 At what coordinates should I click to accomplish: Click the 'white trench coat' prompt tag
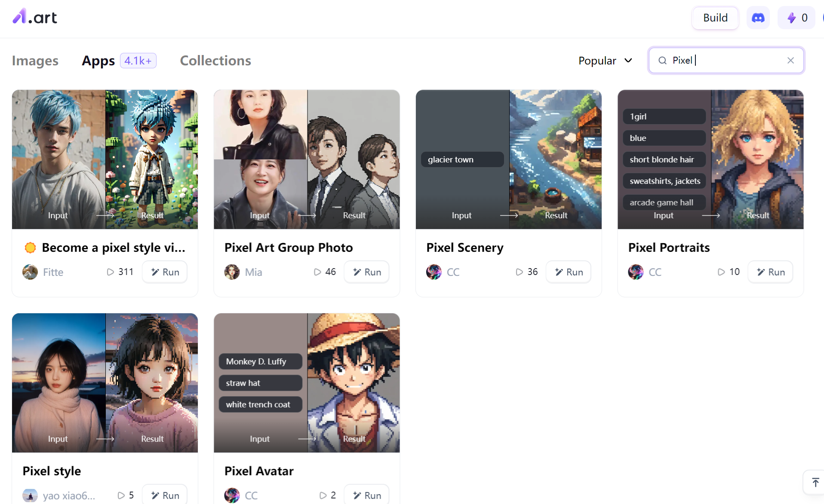[260, 404]
